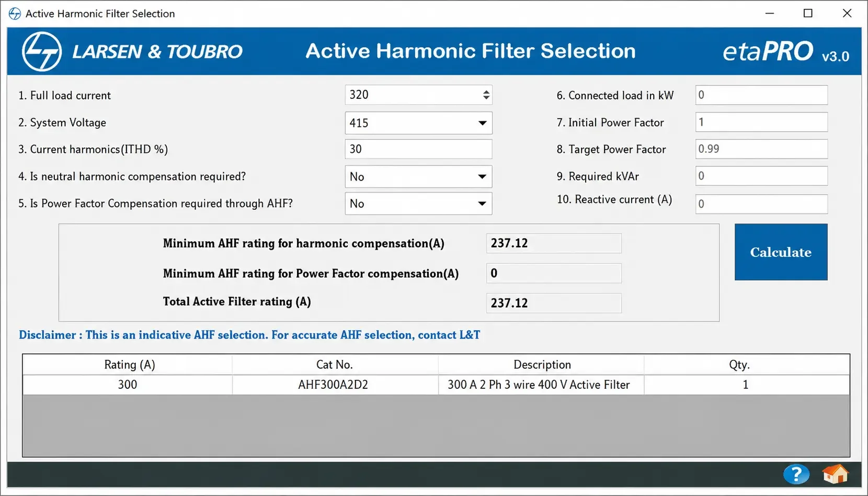Go to the Home house icon
868x496 pixels.
(x=835, y=474)
